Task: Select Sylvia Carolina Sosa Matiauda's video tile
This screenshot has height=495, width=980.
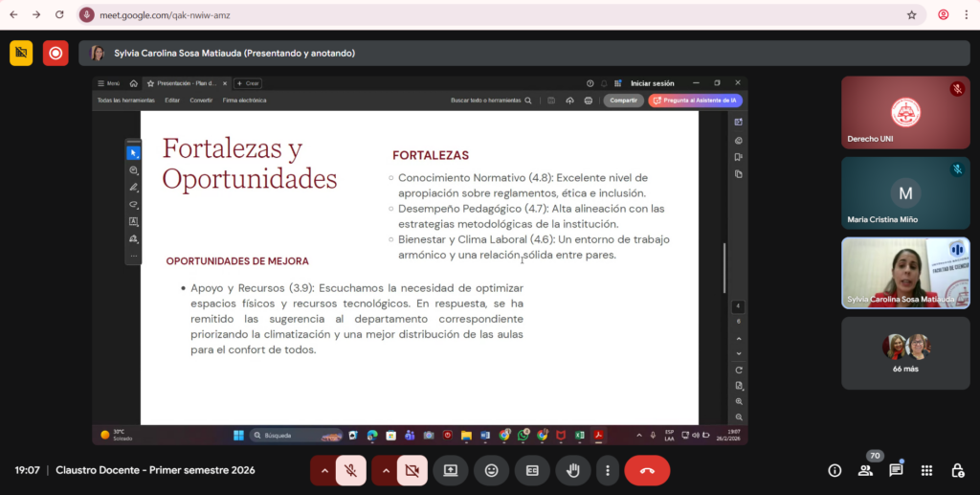Action: [x=905, y=273]
